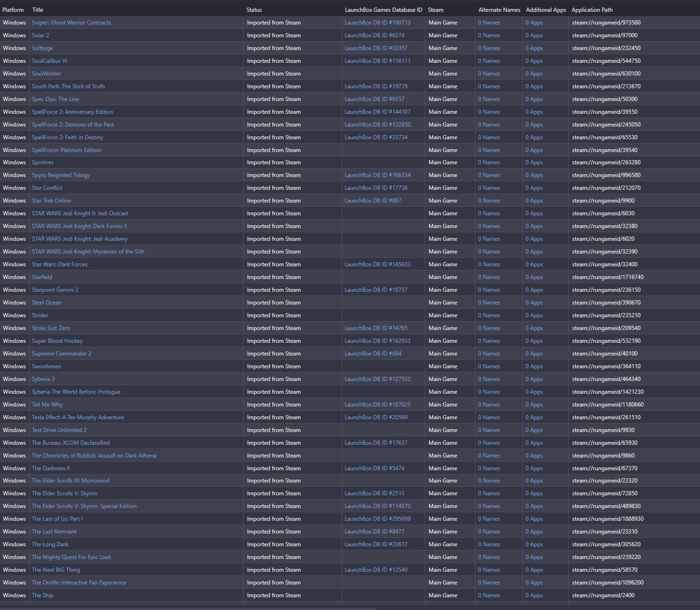
Task: Click 0 Names in the Spintires row
Action: click(x=489, y=162)
